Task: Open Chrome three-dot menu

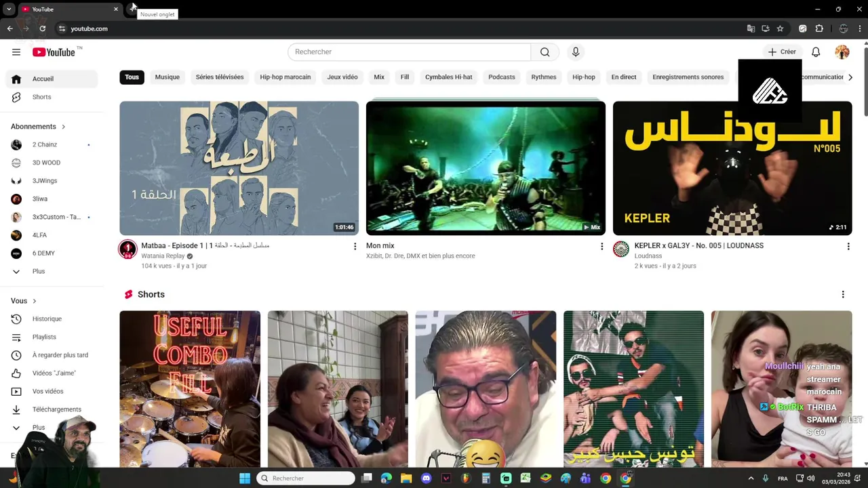Action: click(x=860, y=28)
